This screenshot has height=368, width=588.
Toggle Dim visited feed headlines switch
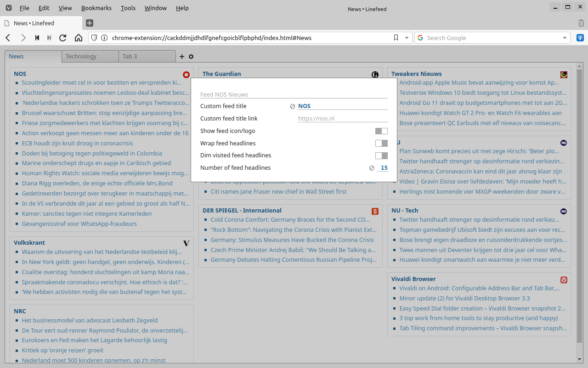381,155
